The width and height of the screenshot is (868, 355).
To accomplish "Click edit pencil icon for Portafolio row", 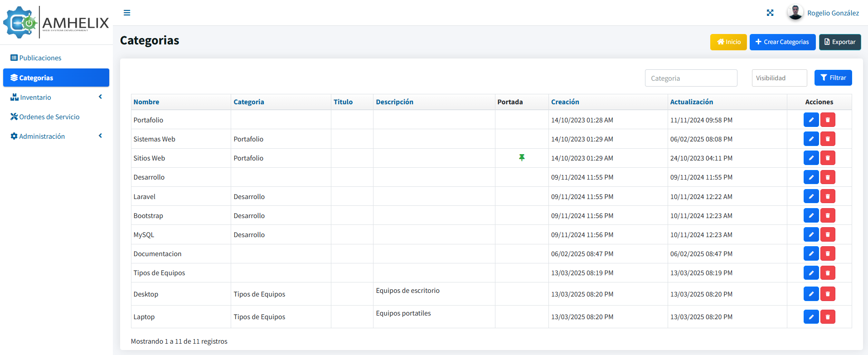I will pos(811,120).
